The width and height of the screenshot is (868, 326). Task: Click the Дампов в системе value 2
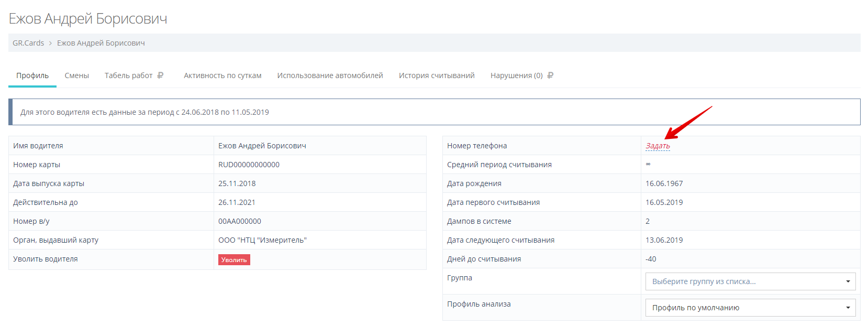pyautogui.click(x=648, y=221)
